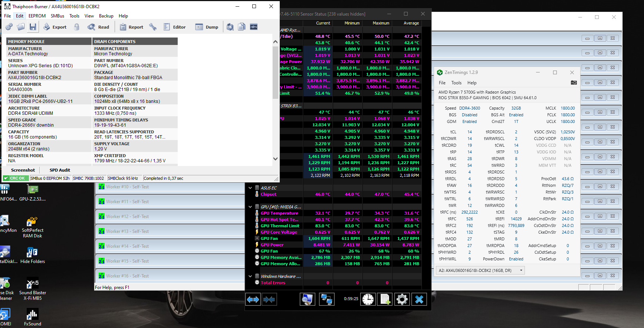The height and width of the screenshot is (328, 644).
Task: Collapse the ASUS EC sensor group
Action: [250, 188]
